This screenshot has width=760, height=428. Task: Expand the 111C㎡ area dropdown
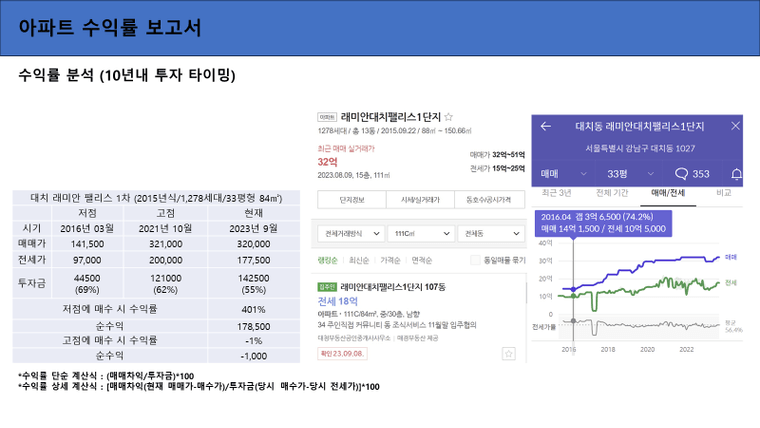coord(421,234)
